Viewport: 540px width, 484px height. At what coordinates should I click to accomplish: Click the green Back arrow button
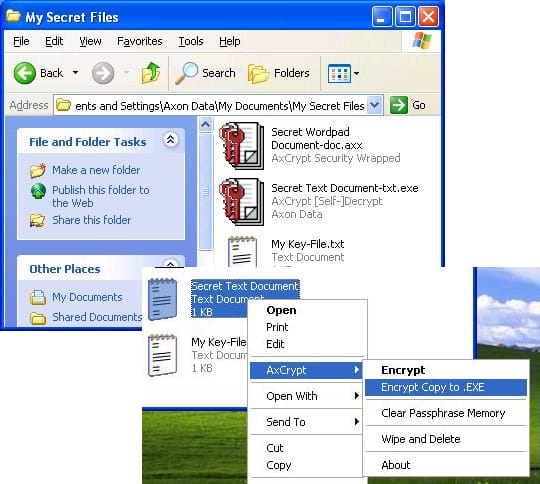pos(24,73)
